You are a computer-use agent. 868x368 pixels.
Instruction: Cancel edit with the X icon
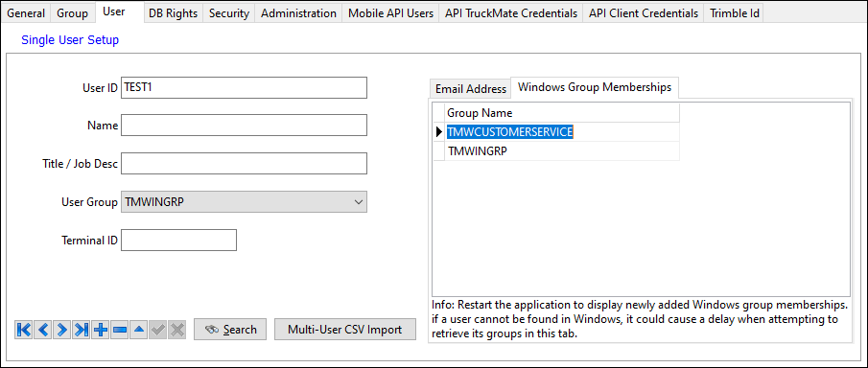point(176,330)
